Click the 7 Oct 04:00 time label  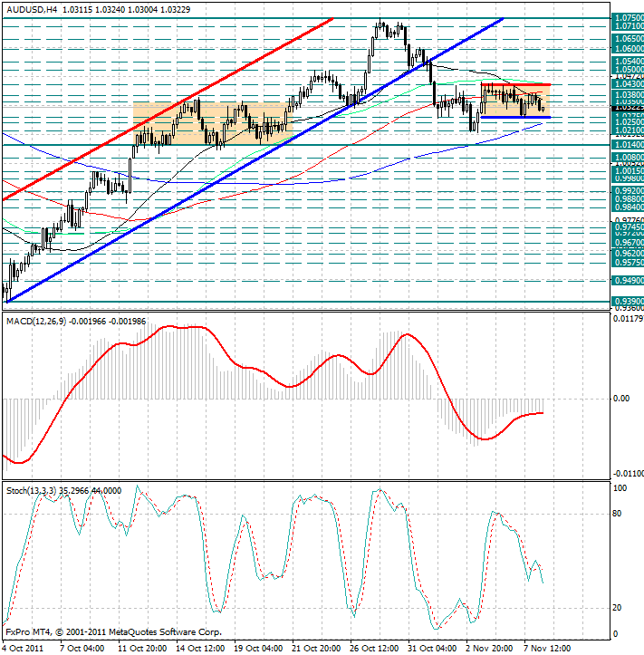coord(82,648)
